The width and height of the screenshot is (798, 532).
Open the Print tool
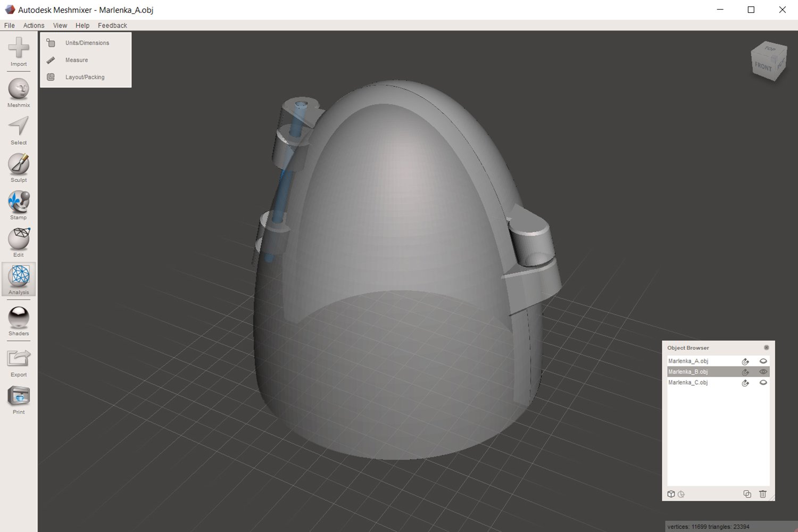click(19, 400)
